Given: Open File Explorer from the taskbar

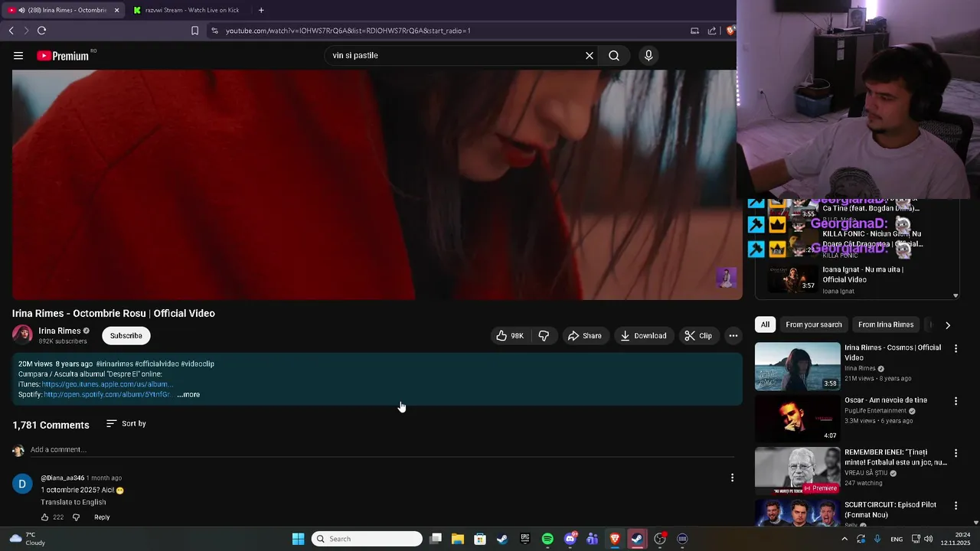Looking at the screenshot, I should point(457,539).
